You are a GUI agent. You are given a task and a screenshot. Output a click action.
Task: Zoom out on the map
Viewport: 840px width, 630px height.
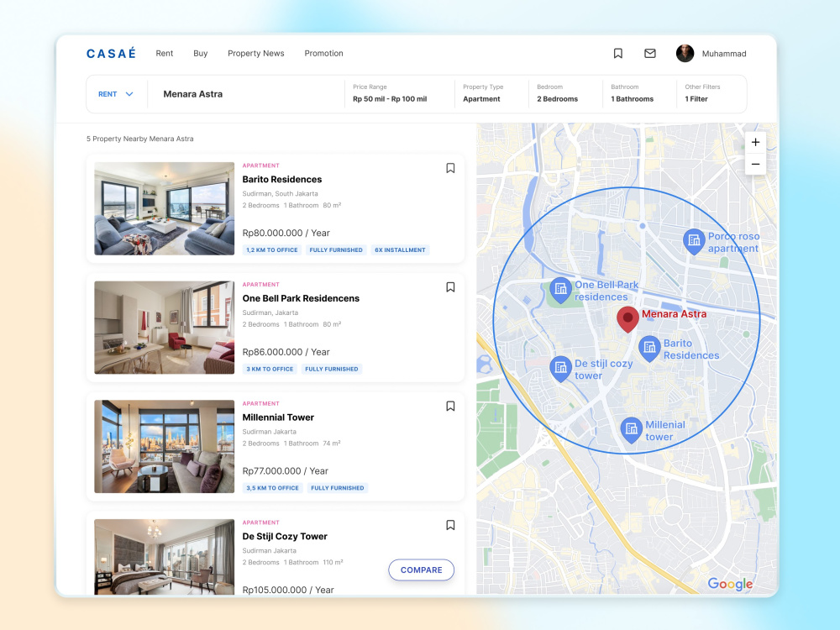point(755,164)
